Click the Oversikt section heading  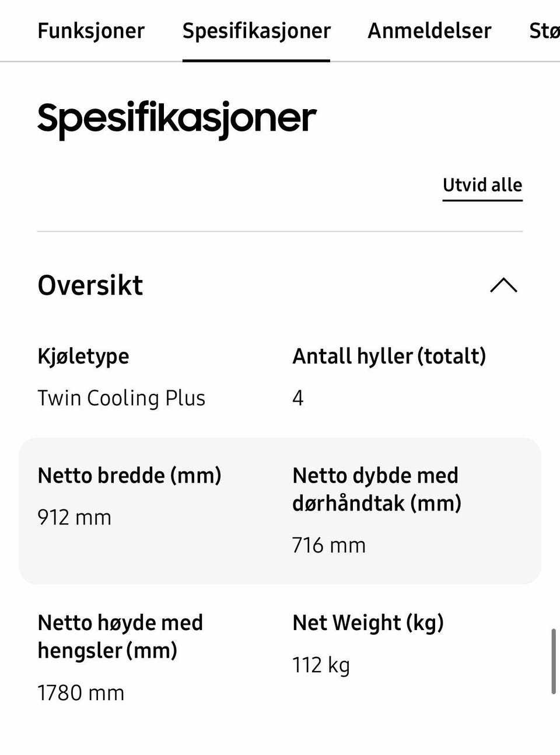point(90,285)
